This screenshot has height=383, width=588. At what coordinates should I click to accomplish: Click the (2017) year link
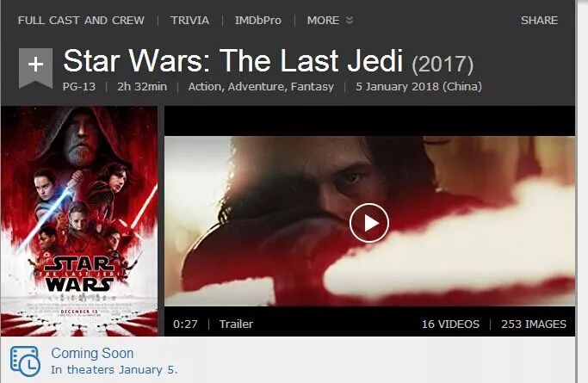(443, 64)
